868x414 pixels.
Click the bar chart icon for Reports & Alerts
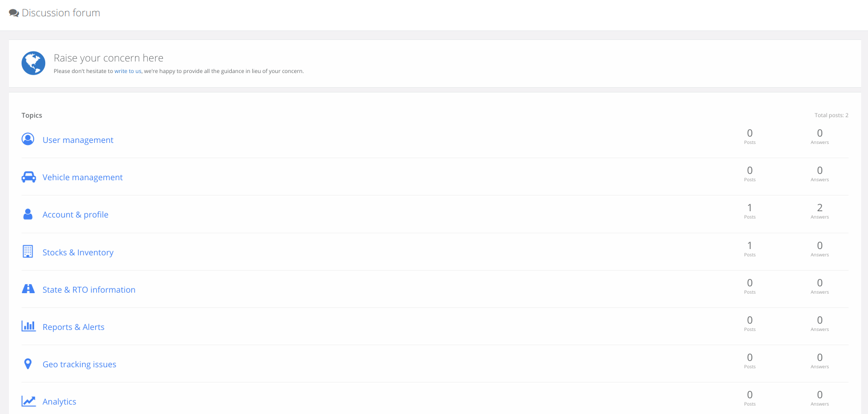[x=28, y=326]
